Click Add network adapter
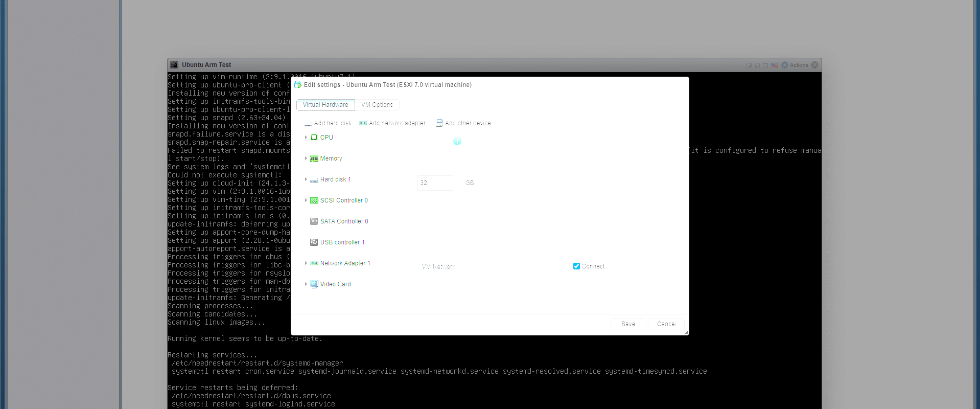Viewport: 980px width, 409px height. tap(392, 123)
